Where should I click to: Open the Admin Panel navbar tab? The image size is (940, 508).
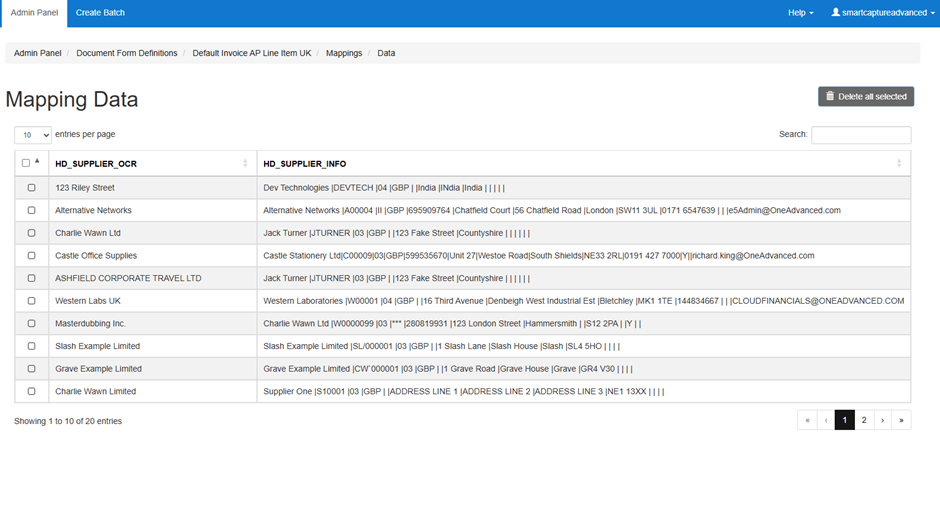pyautogui.click(x=33, y=13)
